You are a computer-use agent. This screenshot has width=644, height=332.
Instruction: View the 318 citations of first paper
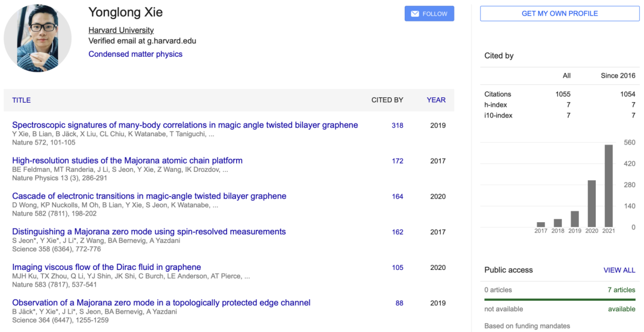coord(397,125)
